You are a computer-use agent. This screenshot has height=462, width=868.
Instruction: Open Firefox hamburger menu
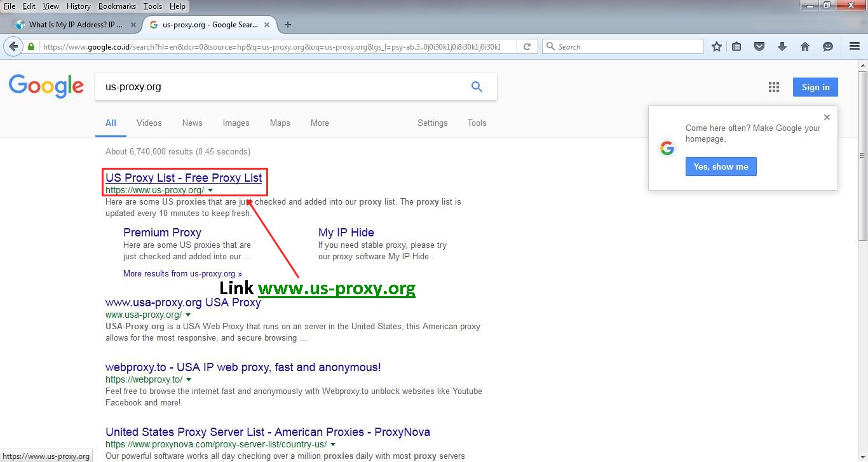click(x=855, y=46)
